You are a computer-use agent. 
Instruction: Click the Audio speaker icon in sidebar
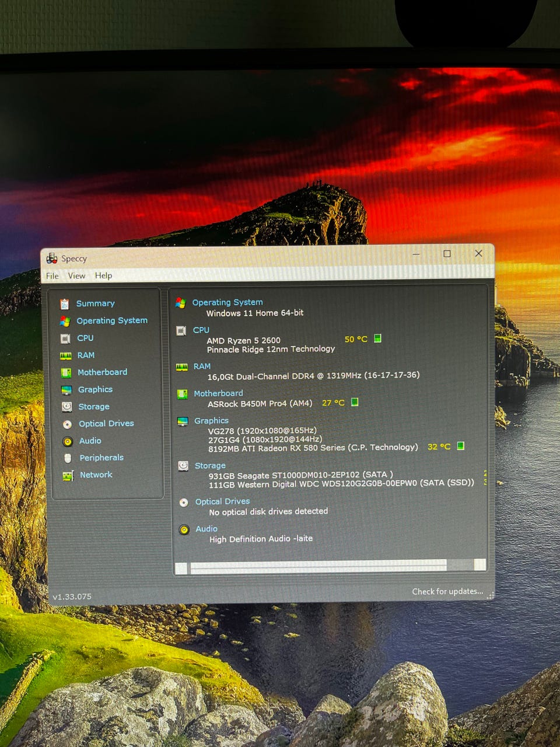[x=68, y=441]
